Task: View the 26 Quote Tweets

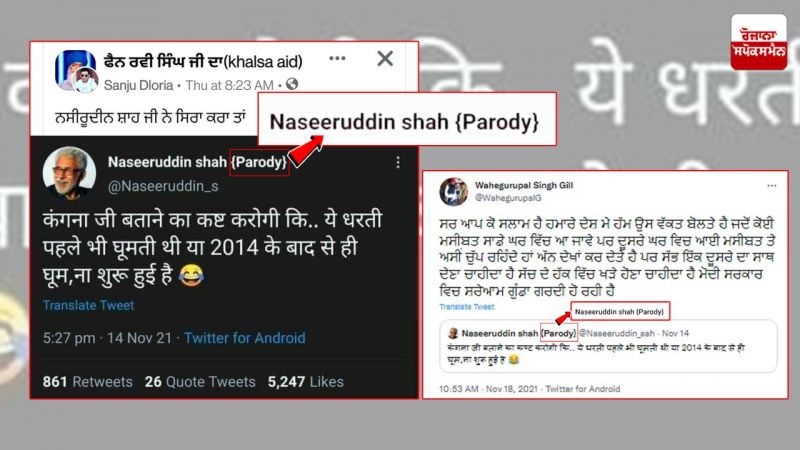Action: click(x=200, y=382)
